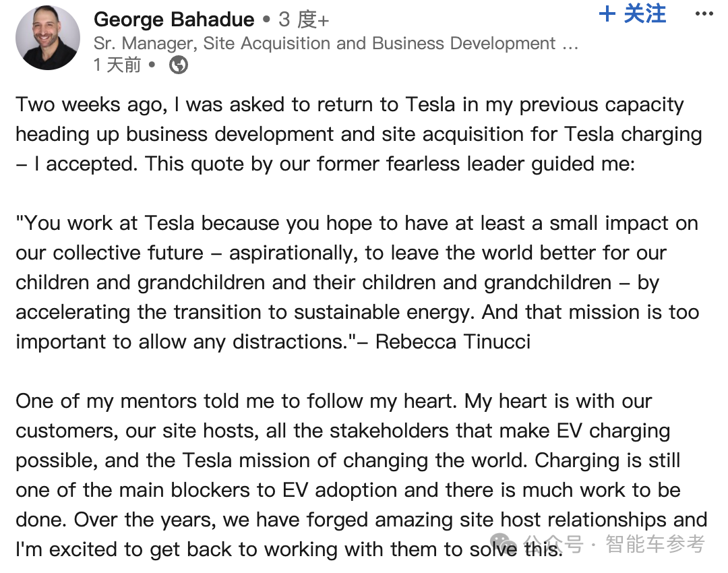Click the Rebecca Tinucci attribution
728x573 pixels.
pyautogui.click(x=453, y=342)
